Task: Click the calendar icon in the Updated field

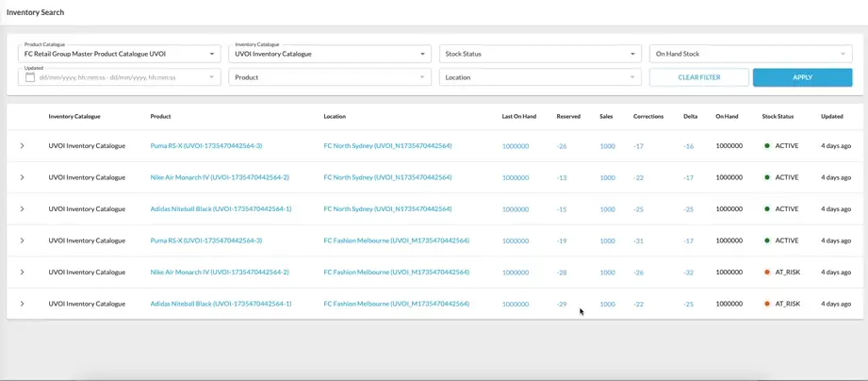Action: (30, 77)
